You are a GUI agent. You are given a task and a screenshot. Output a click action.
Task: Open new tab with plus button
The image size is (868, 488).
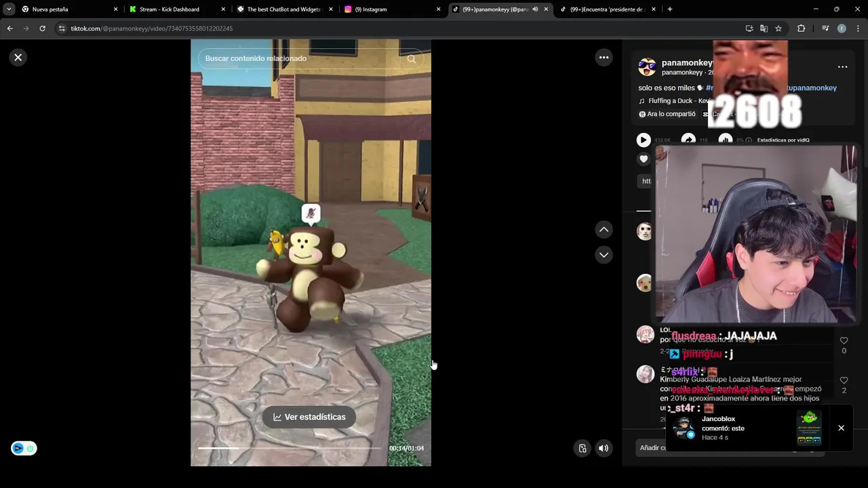coord(670,9)
